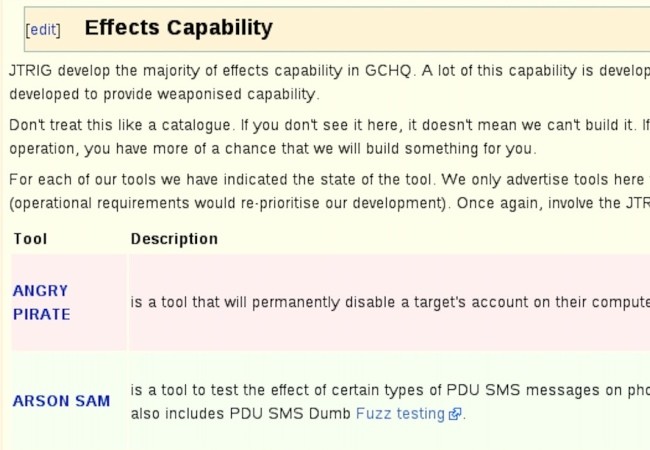Image resolution: width=650 pixels, height=450 pixels.
Task: Click the orange heading bar's empty area
Action: click(460, 29)
